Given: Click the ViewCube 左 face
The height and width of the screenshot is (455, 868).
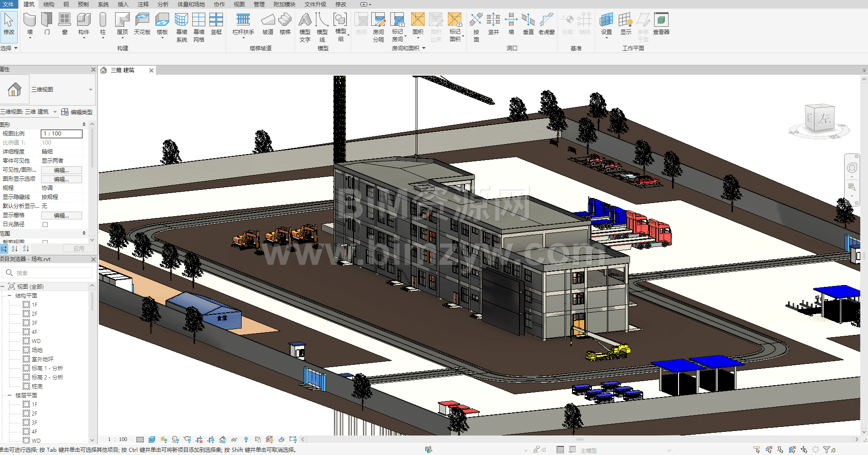Looking at the screenshot, I should pos(824,119).
